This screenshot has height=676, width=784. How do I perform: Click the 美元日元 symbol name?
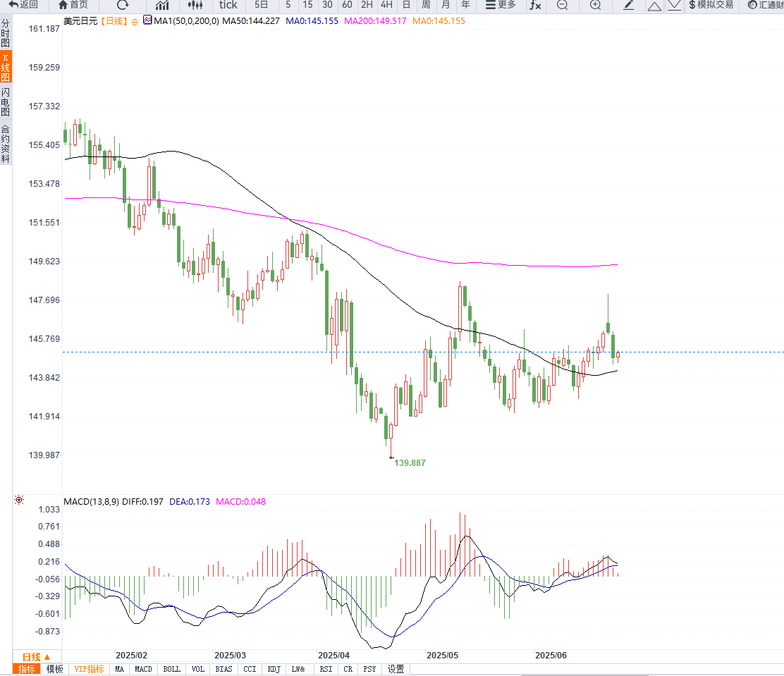pyautogui.click(x=80, y=21)
